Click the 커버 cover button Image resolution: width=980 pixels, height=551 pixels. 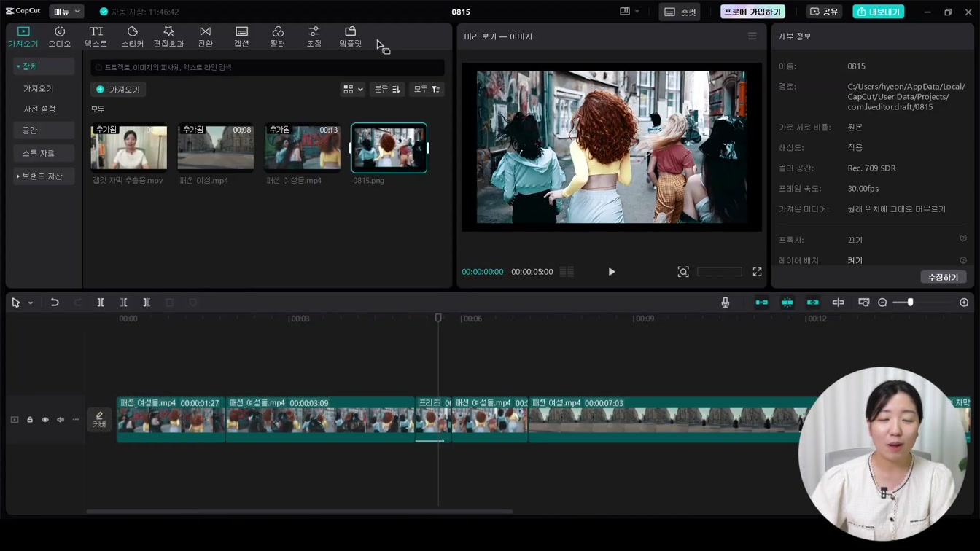(x=99, y=420)
